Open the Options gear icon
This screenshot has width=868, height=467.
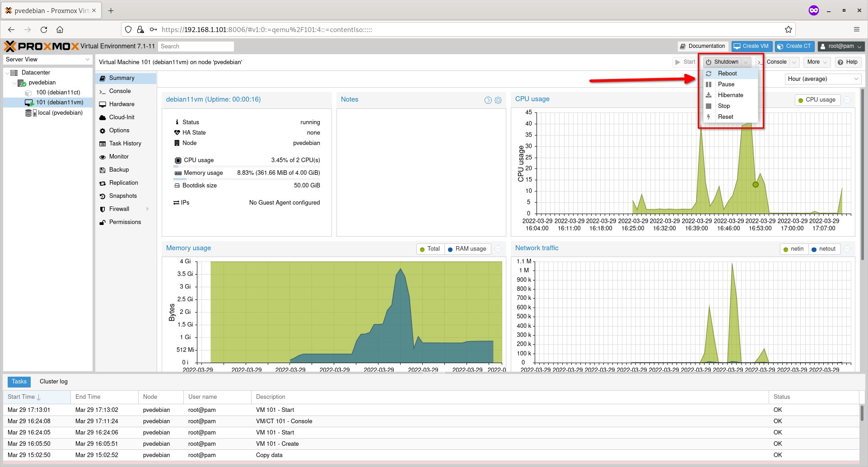point(103,131)
